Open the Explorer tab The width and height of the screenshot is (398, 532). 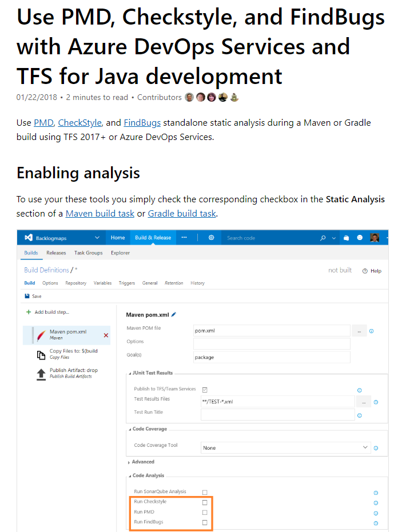[x=120, y=253]
